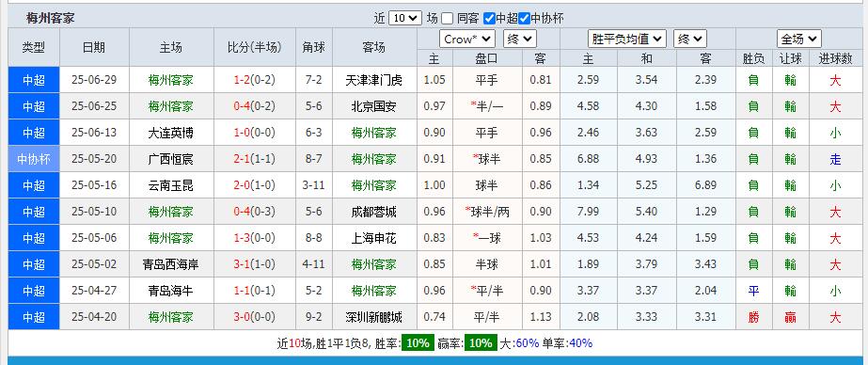Open 云南玉昆 team link
The height and width of the screenshot is (365, 868).
171,185
